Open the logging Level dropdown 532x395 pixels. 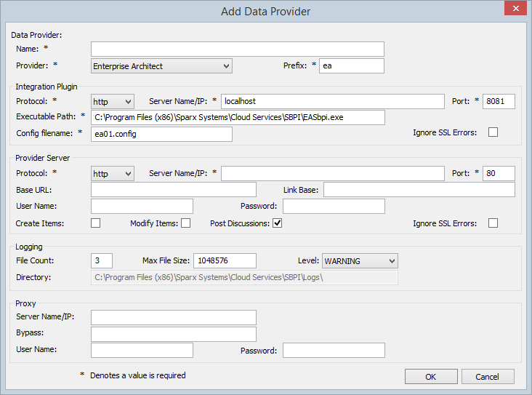[360, 261]
